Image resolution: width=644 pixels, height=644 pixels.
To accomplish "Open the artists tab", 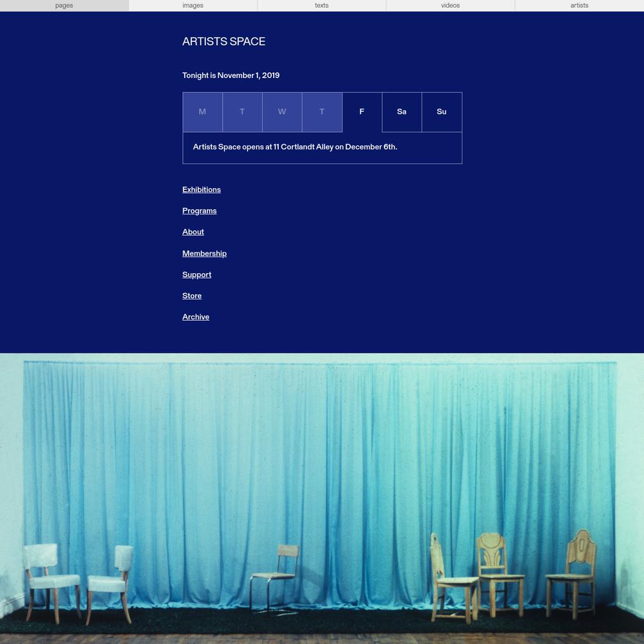I will pos(580,5).
